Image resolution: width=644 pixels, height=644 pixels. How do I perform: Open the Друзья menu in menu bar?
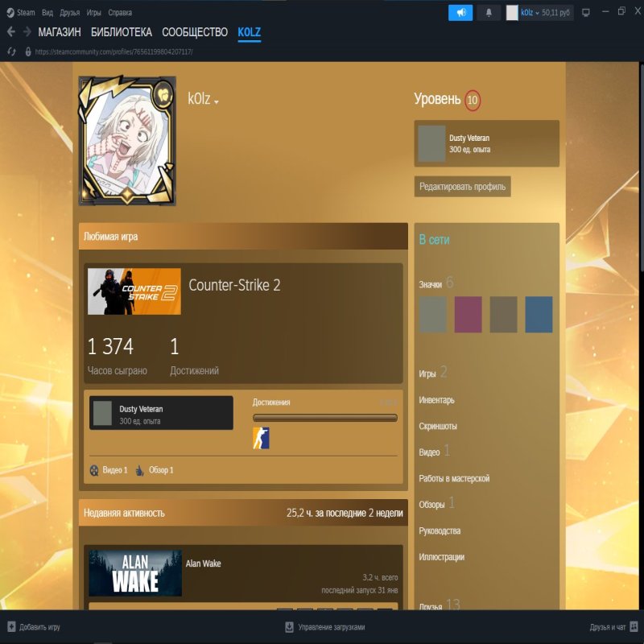point(69,13)
